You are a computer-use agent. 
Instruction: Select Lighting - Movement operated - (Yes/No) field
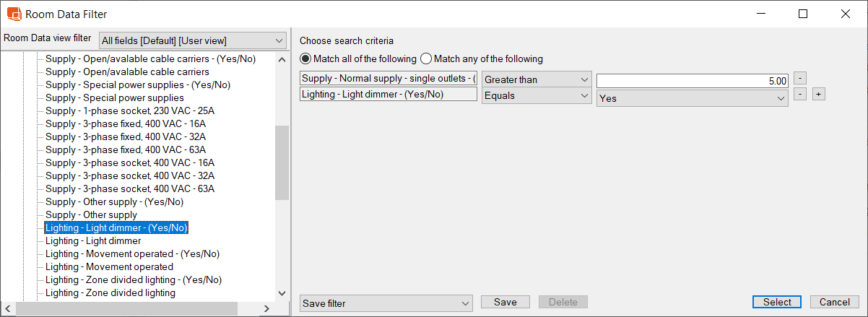[132, 253]
